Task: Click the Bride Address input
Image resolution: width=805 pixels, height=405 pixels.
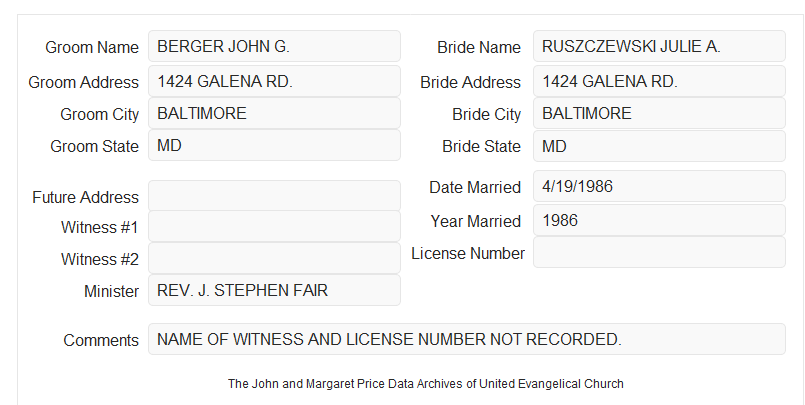Action: 659,81
